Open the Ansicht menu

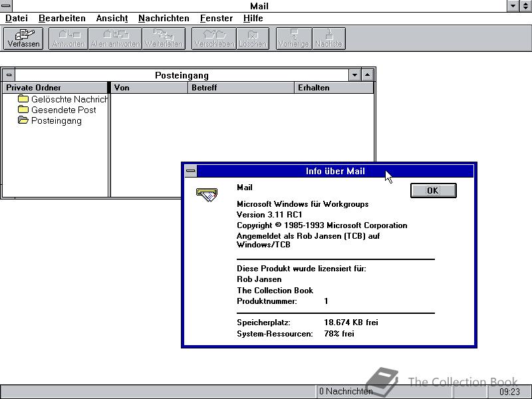[112, 19]
